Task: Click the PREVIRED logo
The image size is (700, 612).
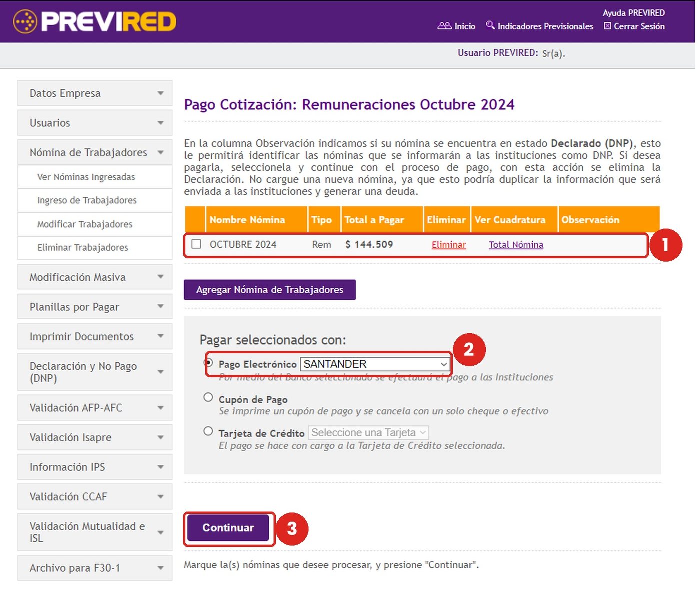Action: 94,21
